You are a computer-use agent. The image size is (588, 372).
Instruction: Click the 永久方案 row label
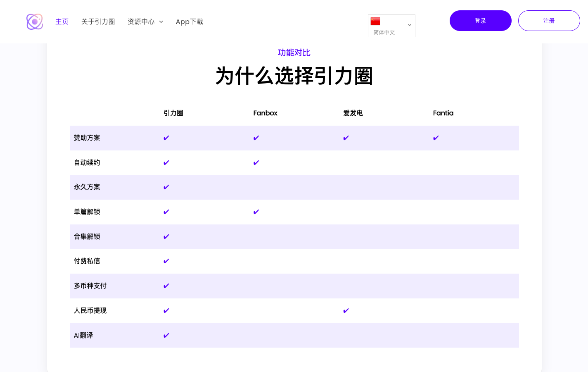coord(87,187)
